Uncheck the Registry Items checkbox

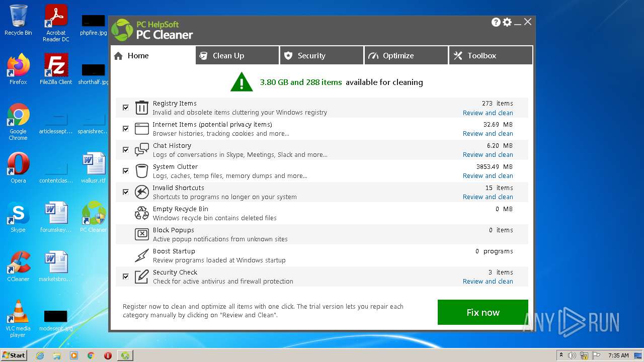pos(126,108)
